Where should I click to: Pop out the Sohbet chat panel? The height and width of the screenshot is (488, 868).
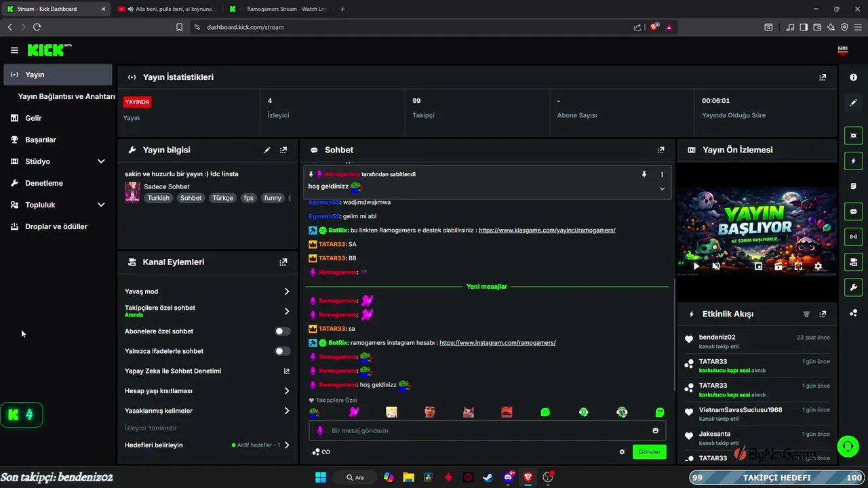(x=661, y=150)
